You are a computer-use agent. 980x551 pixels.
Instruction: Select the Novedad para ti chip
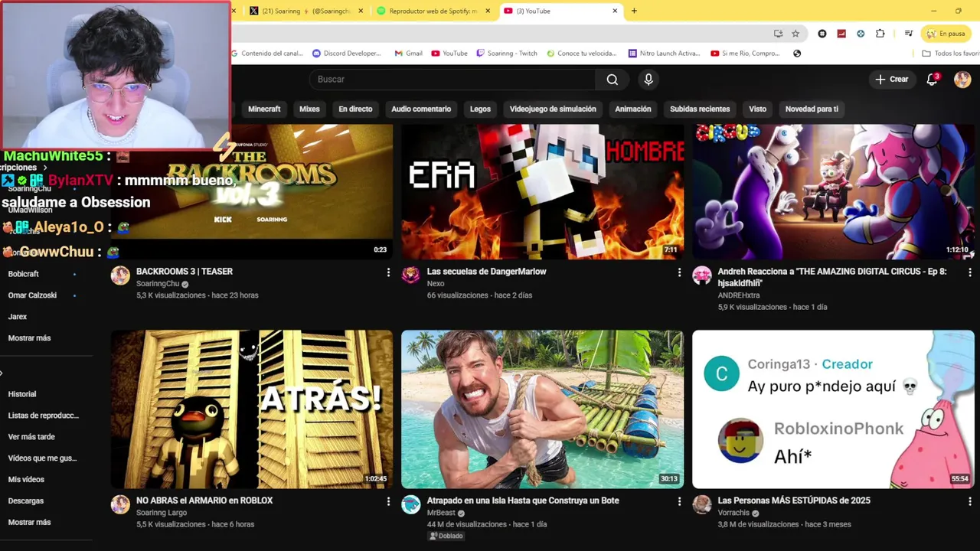[812, 109]
